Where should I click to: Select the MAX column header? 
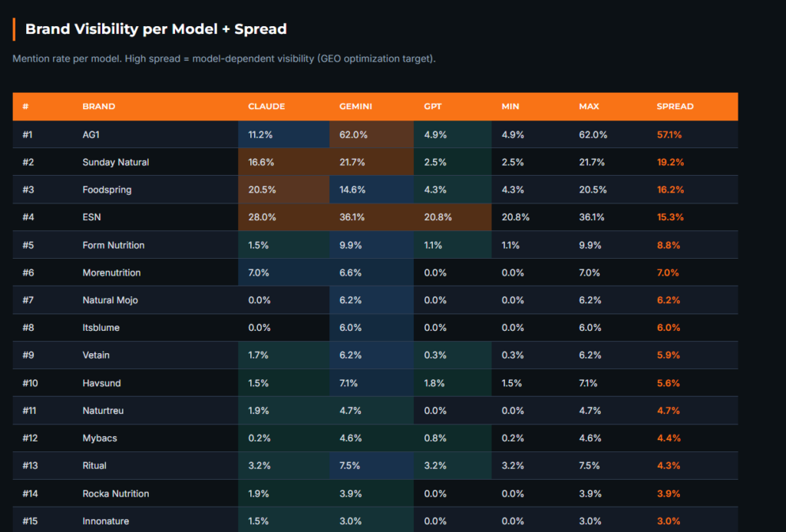[589, 106]
